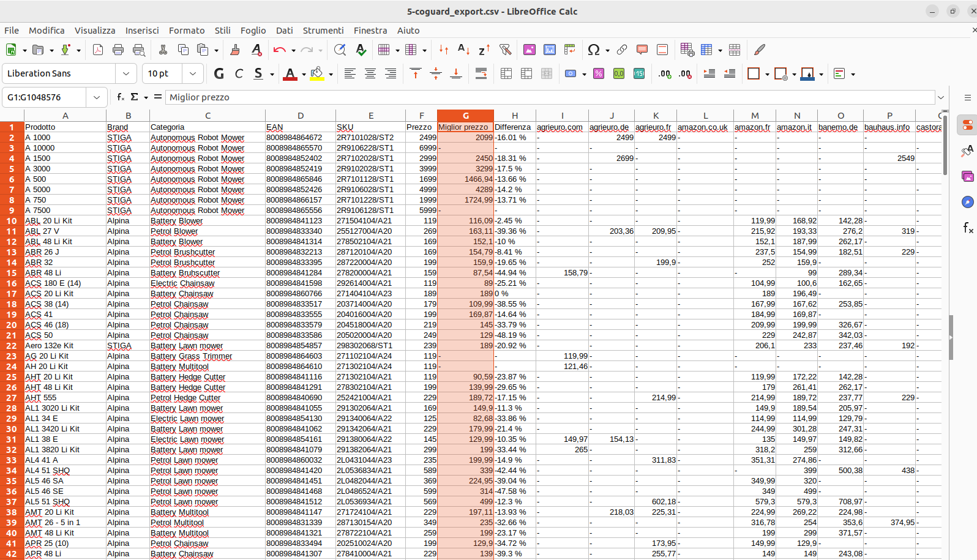Image resolution: width=977 pixels, height=560 pixels.
Task: Open the print preview
Action: [139, 50]
